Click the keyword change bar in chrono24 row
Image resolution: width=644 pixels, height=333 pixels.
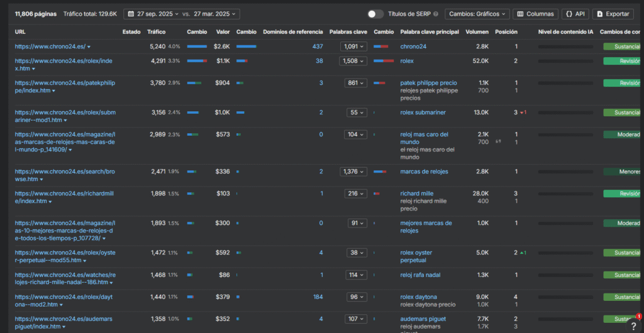(x=380, y=46)
